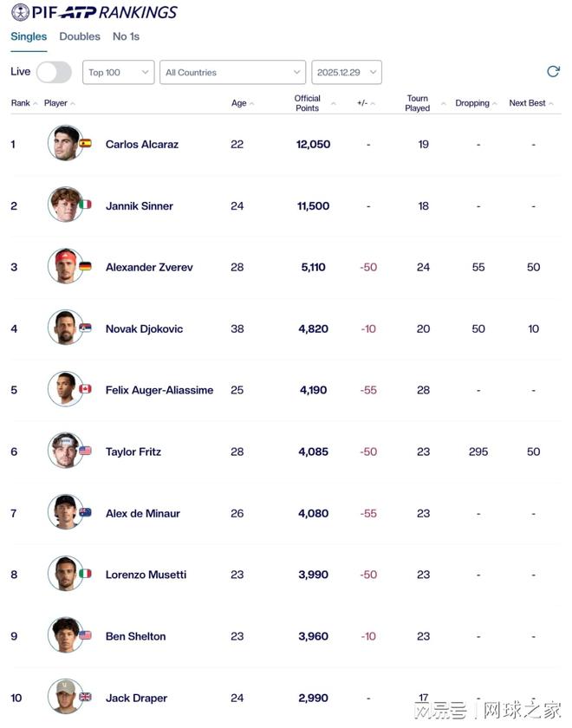Image resolution: width=572 pixels, height=728 pixels.
Task: Open the Top 100 dropdown
Action: [119, 73]
